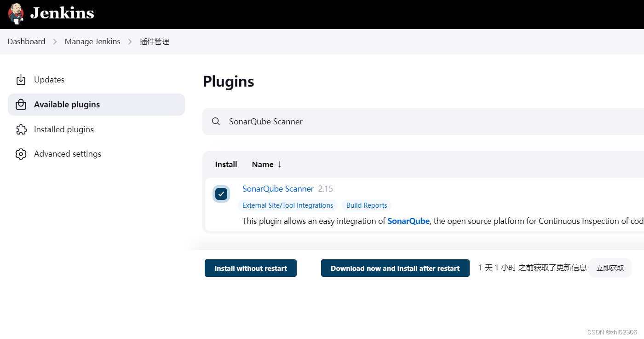Image resolution: width=644 pixels, height=339 pixels.
Task: Click the Jenkins title text in header
Action: coord(62,13)
